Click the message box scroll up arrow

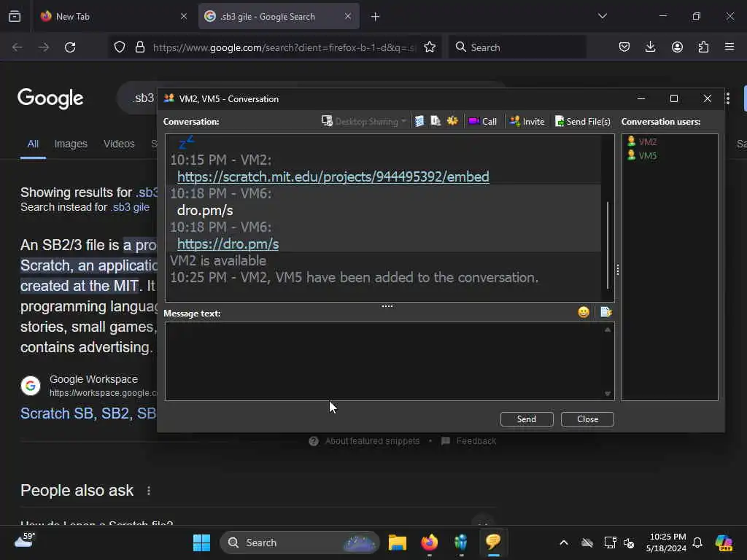click(x=608, y=330)
